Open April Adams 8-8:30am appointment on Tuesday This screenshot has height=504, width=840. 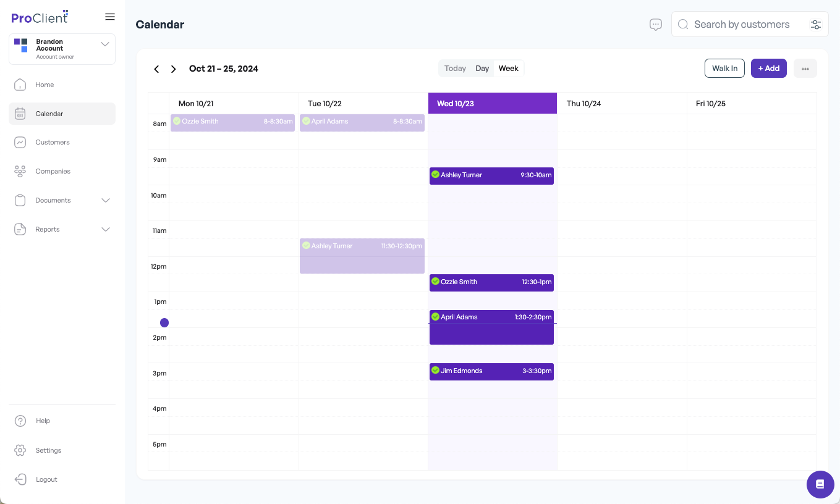[362, 122]
